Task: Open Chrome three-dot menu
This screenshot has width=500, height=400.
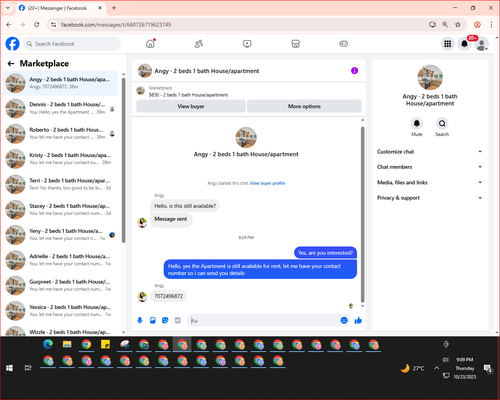Action: (491, 25)
